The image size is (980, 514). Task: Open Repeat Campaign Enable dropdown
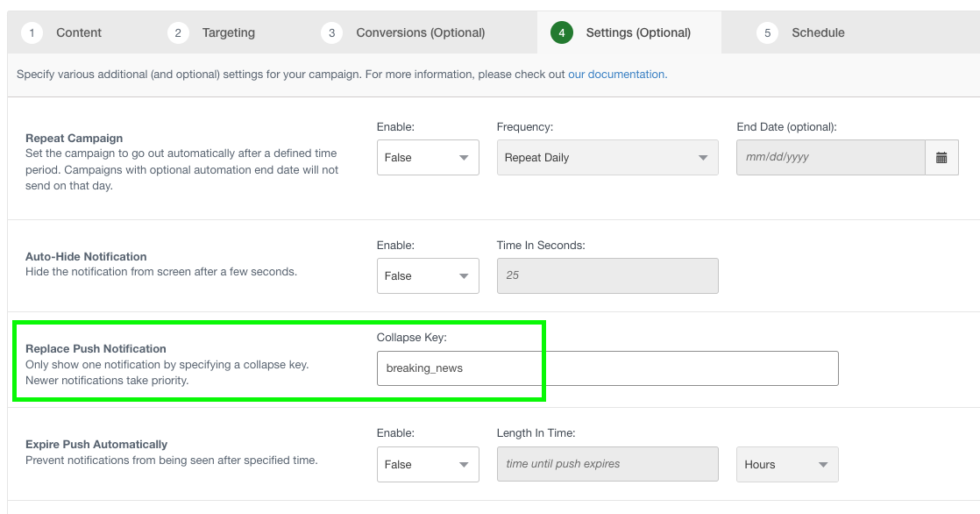click(428, 158)
